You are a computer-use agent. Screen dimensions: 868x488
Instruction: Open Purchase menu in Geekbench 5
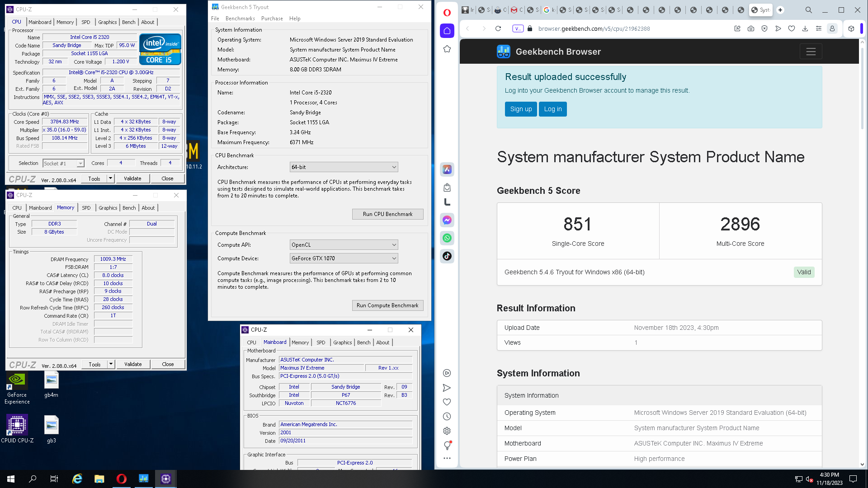[272, 19]
